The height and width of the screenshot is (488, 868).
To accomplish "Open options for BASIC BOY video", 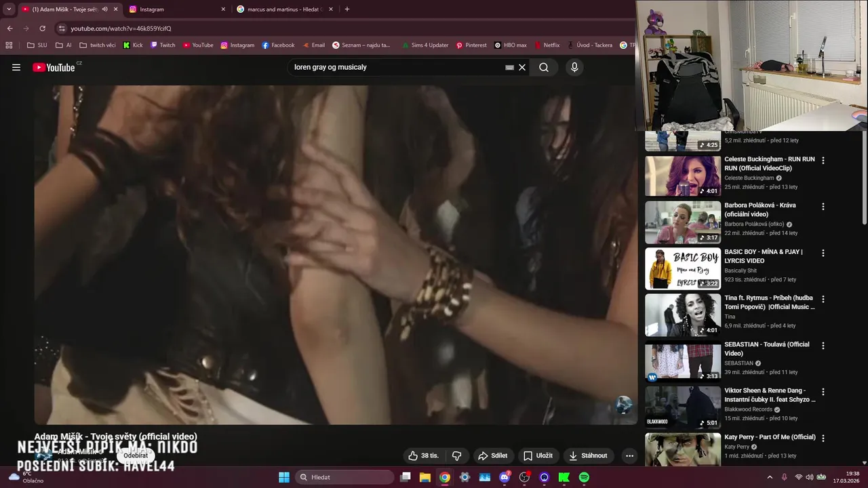I will [x=823, y=253].
